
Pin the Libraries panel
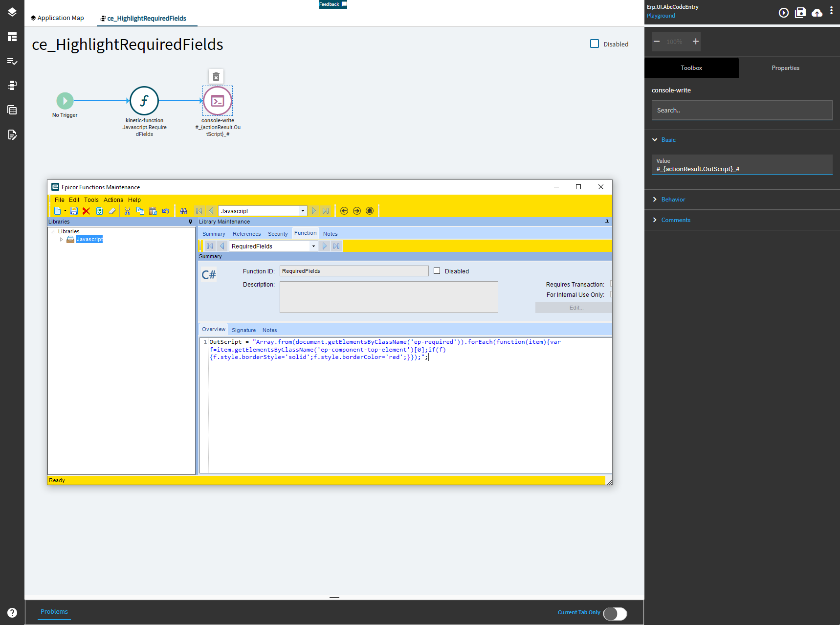191,222
